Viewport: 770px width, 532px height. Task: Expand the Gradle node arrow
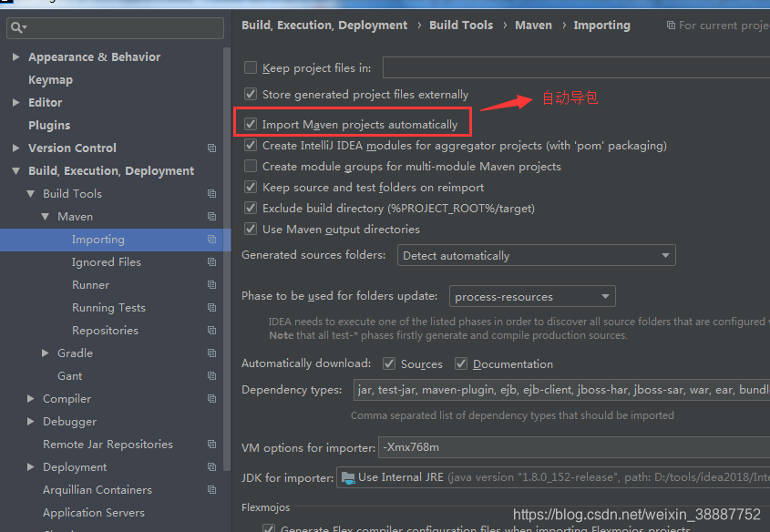coord(46,353)
